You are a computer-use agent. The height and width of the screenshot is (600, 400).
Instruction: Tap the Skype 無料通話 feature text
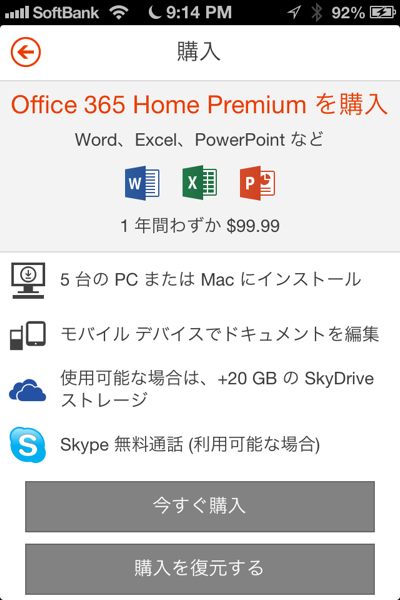(190, 445)
